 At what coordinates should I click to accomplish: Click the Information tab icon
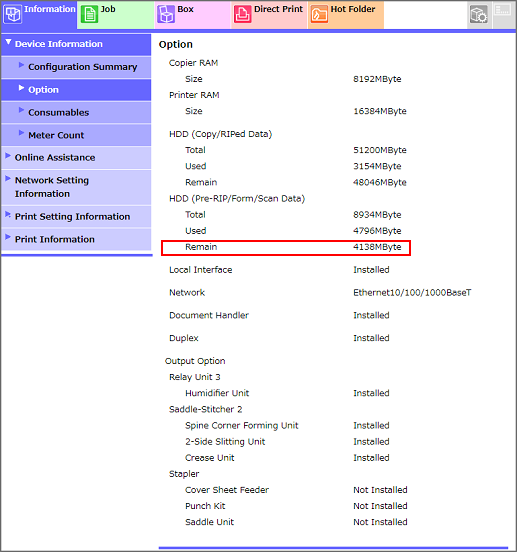coord(13,14)
